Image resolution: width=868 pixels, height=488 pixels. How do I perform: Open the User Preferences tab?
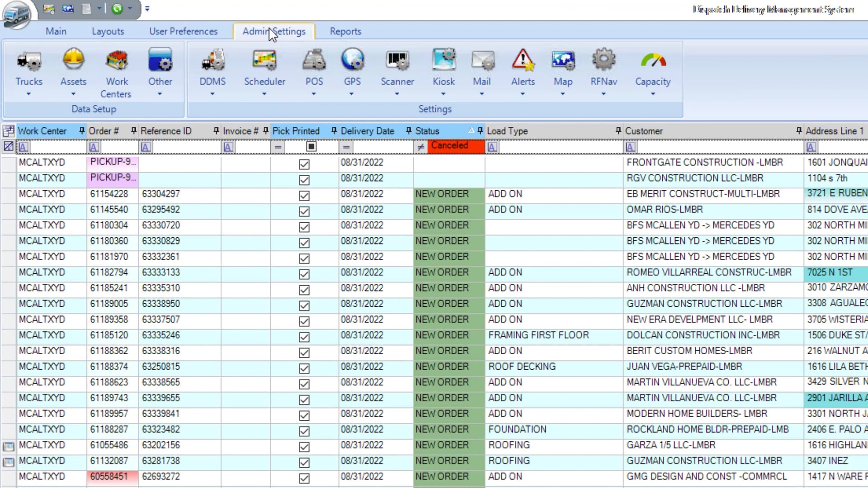click(183, 32)
